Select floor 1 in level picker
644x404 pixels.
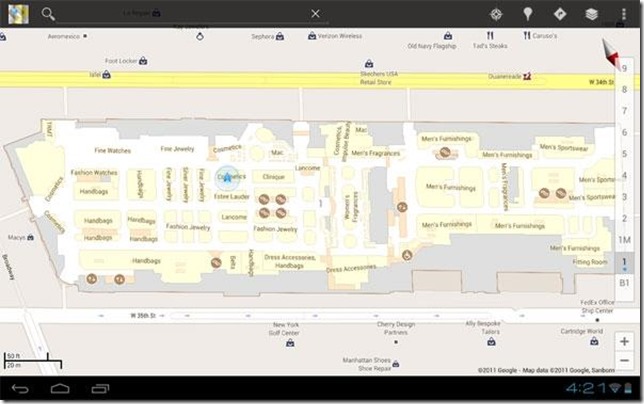click(624, 263)
